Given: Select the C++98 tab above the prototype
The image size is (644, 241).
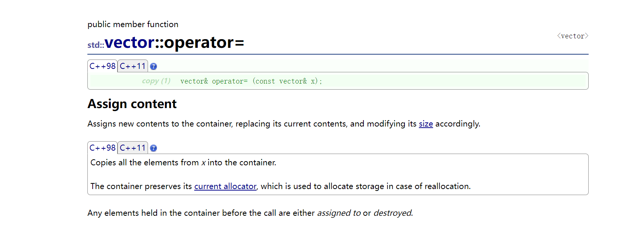Looking at the screenshot, I should pyautogui.click(x=102, y=66).
